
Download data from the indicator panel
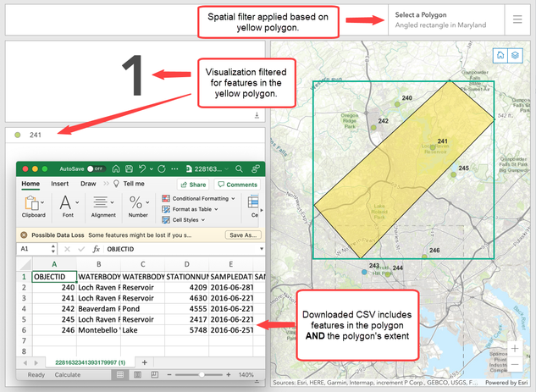pyautogui.click(x=257, y=116)
